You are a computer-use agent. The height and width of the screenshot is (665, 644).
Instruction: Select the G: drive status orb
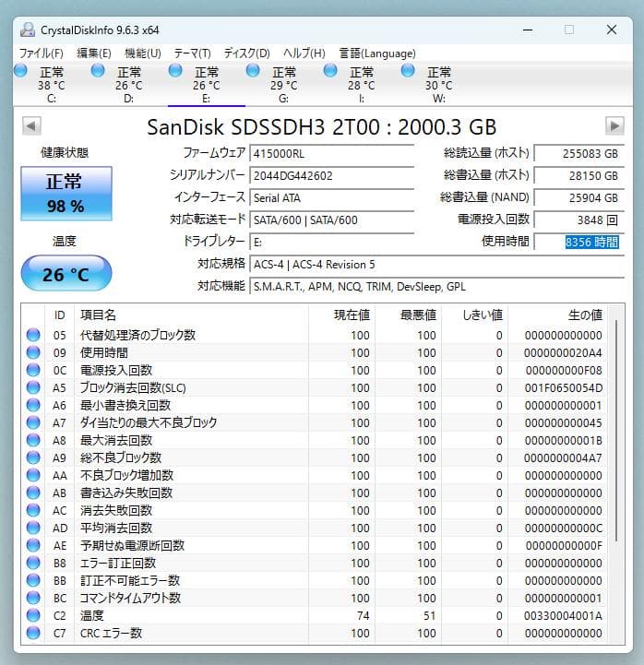click(253, 71)
